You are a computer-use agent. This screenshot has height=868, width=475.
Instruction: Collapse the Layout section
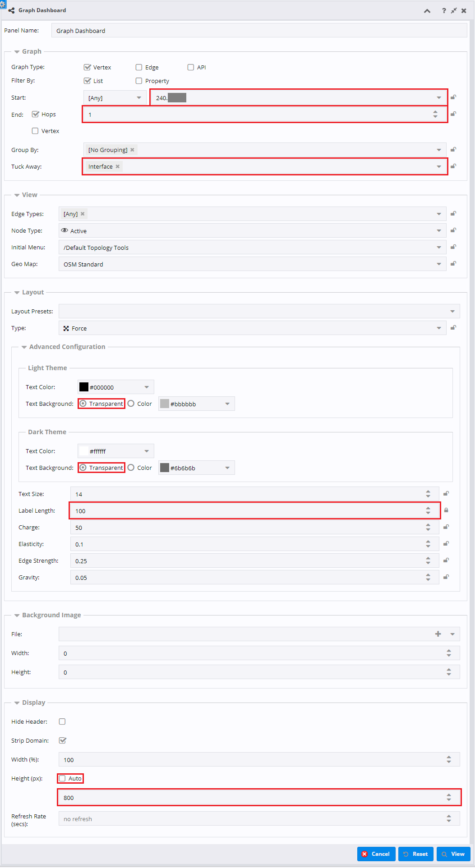(x=17, y=293)
